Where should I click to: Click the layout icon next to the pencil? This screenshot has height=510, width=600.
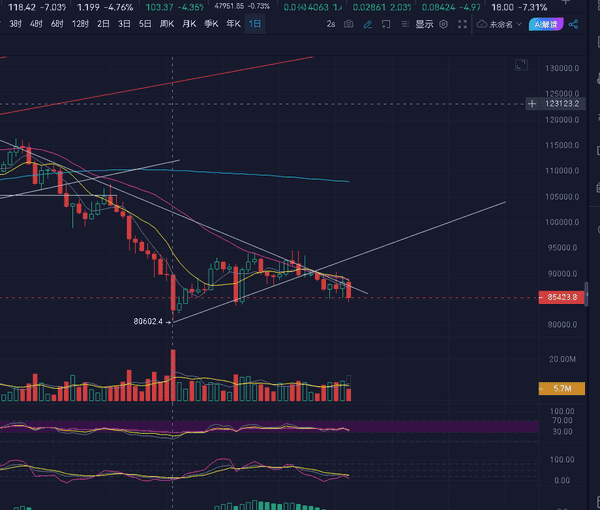385,23
